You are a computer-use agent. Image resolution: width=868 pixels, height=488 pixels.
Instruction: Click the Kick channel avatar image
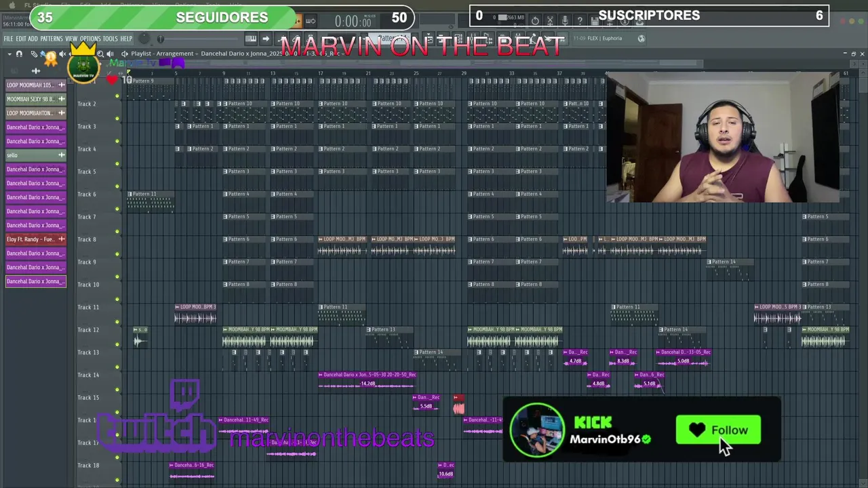click(537, 430)
